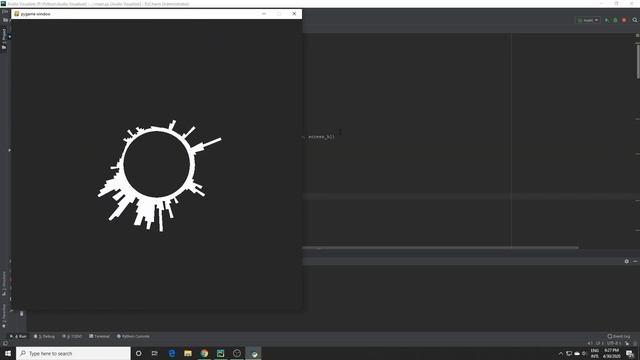Open Cortana circle icon on taskbar
Image resolution: width=640 pixels, height=360 pixels.
tap(139, 353)
